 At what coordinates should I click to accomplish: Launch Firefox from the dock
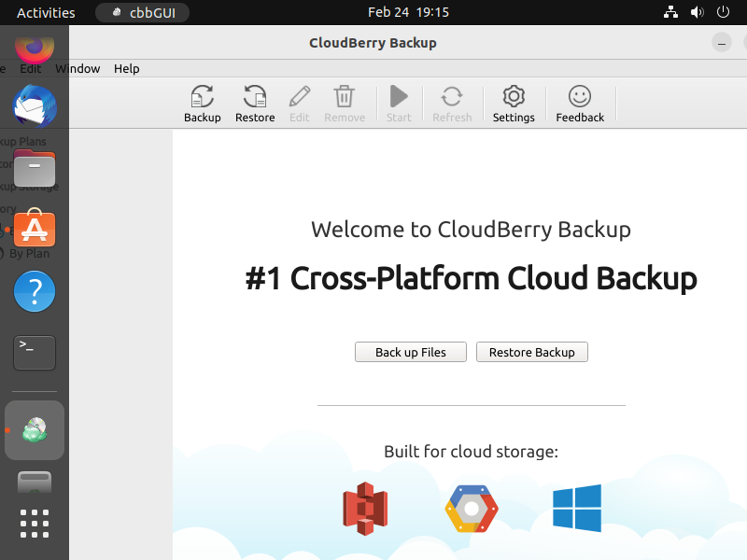[35, 49]
